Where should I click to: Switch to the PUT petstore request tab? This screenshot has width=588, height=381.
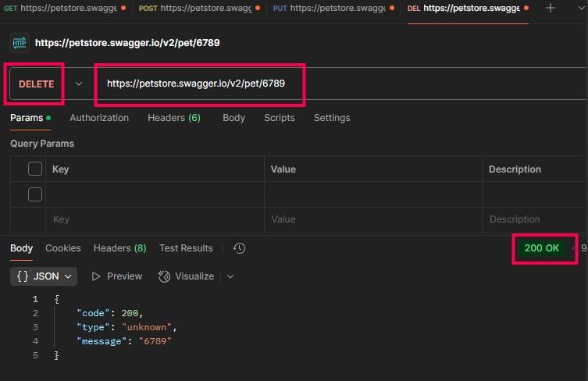pyautogui.click(x=333, y=9)
